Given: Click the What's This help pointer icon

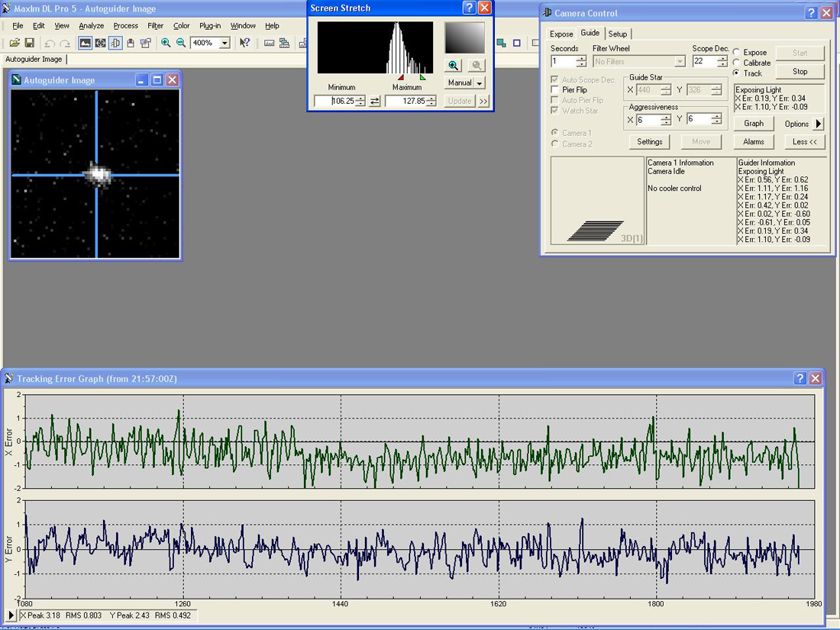Looking at the screenshot, I should point(244,44).
